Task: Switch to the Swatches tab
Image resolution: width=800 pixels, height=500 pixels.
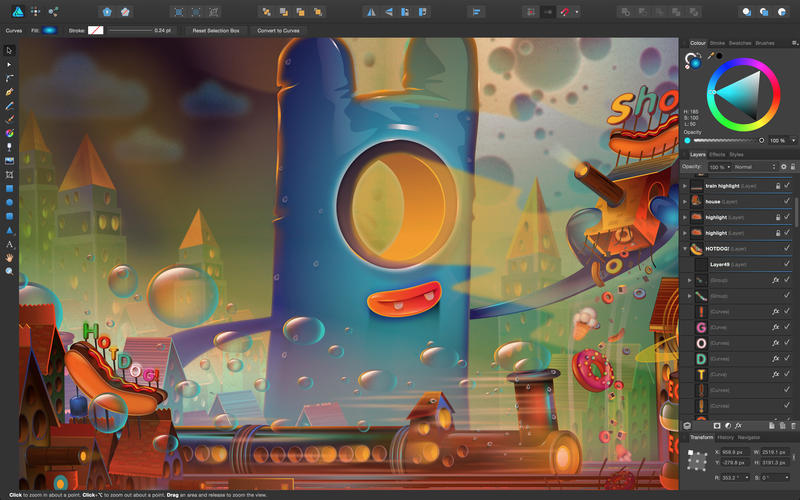Action: tap(740, 43)
